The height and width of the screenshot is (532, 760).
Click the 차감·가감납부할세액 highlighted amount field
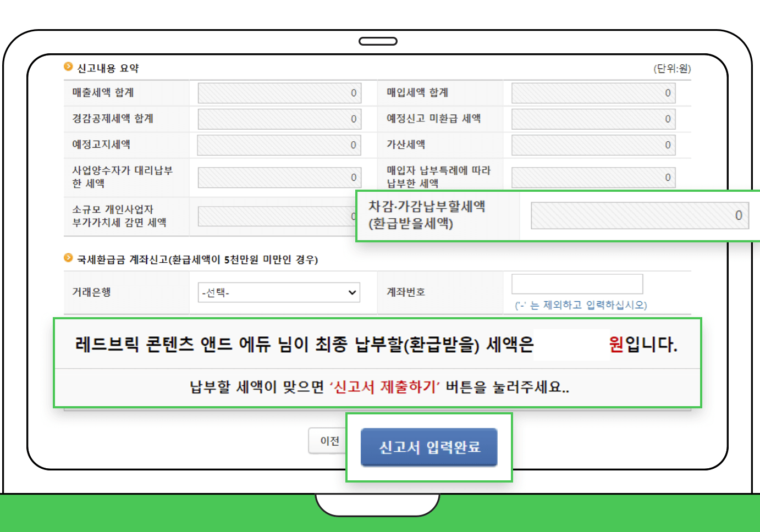tap(640, 215)
